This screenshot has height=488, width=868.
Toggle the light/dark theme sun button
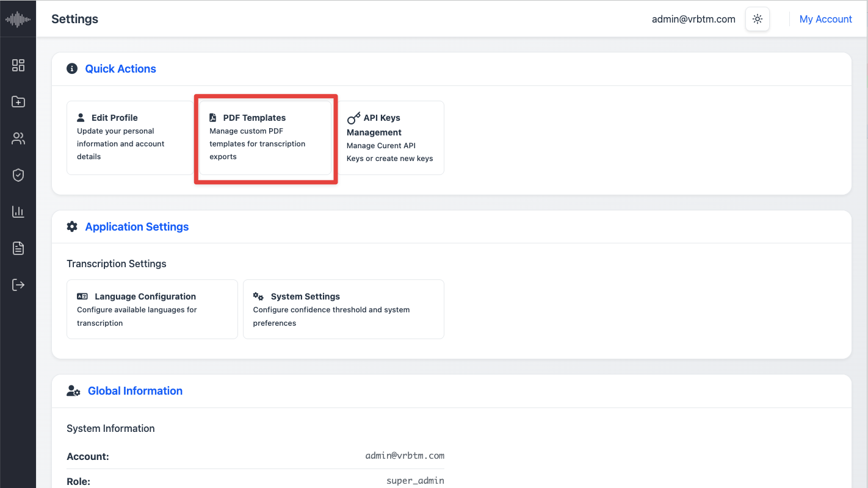758,19
